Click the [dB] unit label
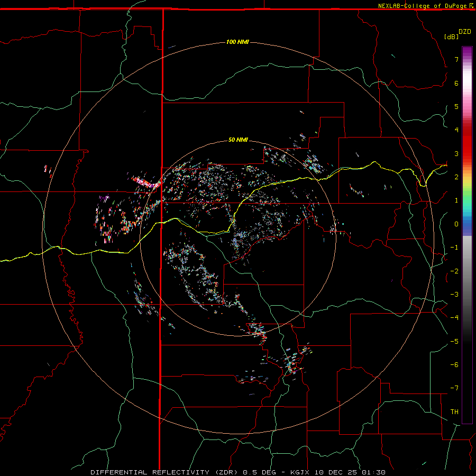 pyautogui.click(x=452, y=36)
